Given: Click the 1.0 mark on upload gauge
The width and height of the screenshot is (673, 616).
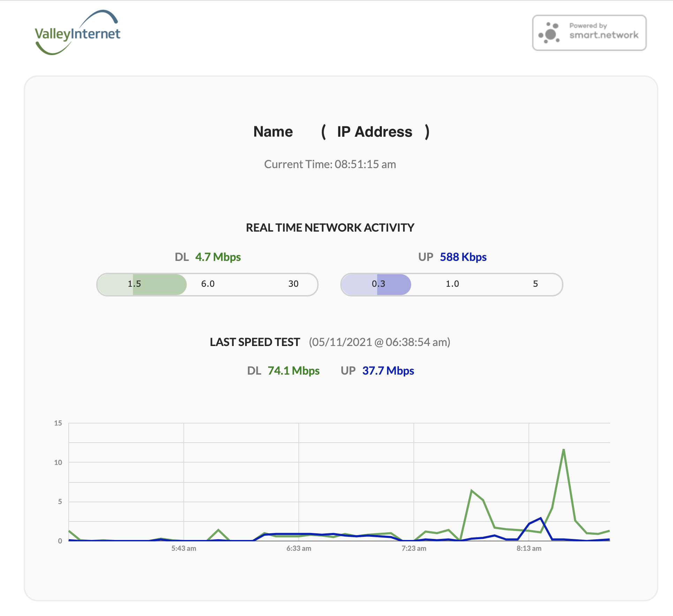Looking at the screenshot, I should pos(452,284).
